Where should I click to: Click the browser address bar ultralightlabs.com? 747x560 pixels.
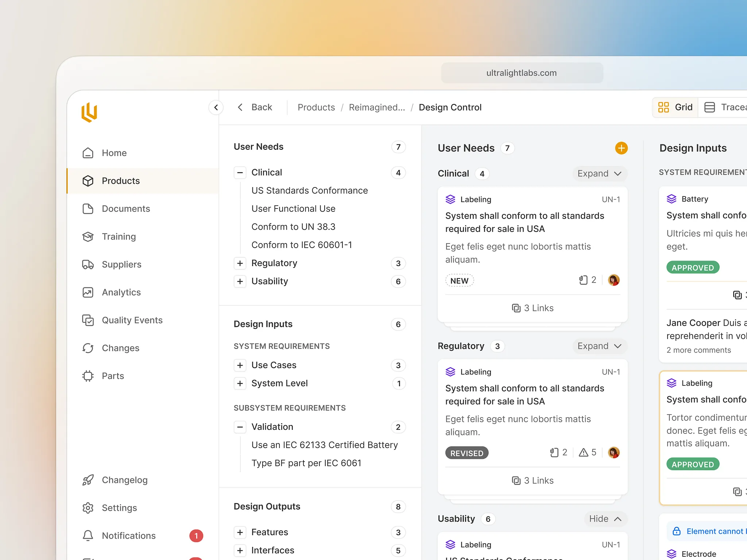tap(522, 73)
